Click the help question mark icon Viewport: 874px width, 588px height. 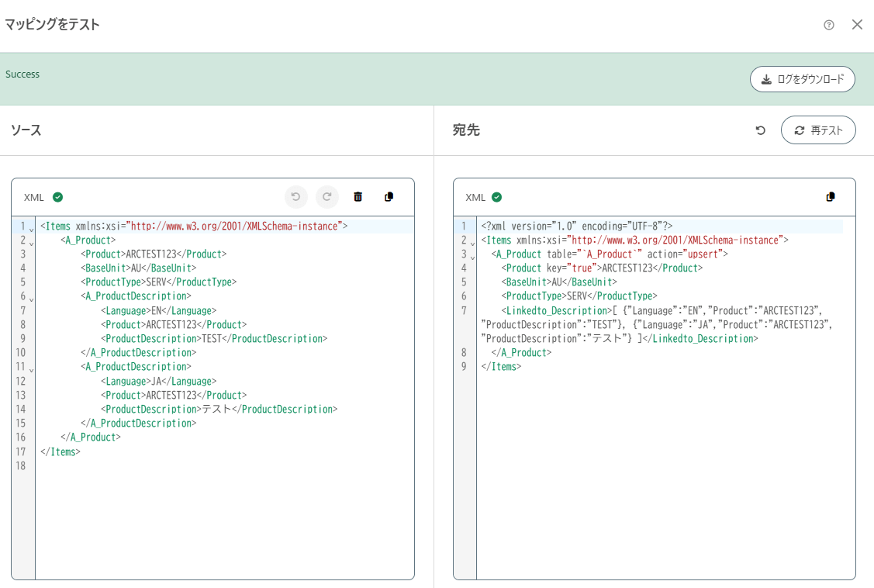point(829,25)
